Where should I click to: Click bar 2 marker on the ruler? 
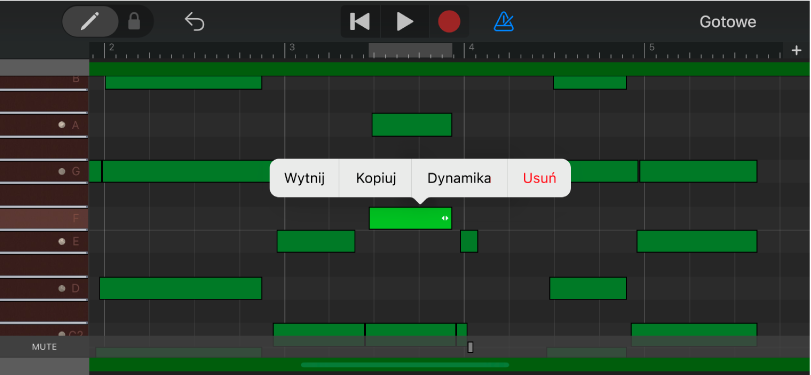(111, 48)
